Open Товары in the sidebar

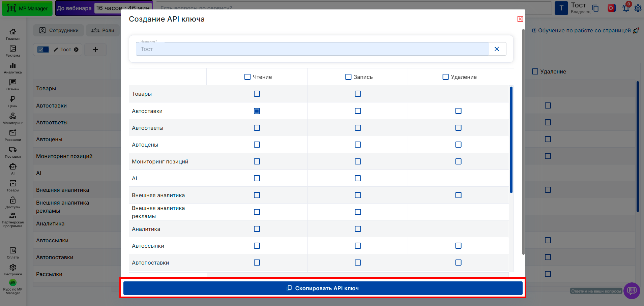(13, 186)
